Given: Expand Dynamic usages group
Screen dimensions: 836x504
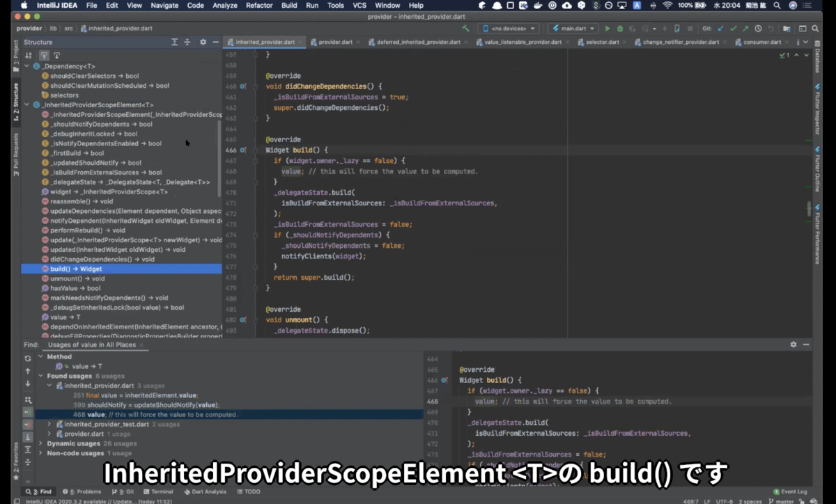Looking at the screenshot, I should [40, 443].
